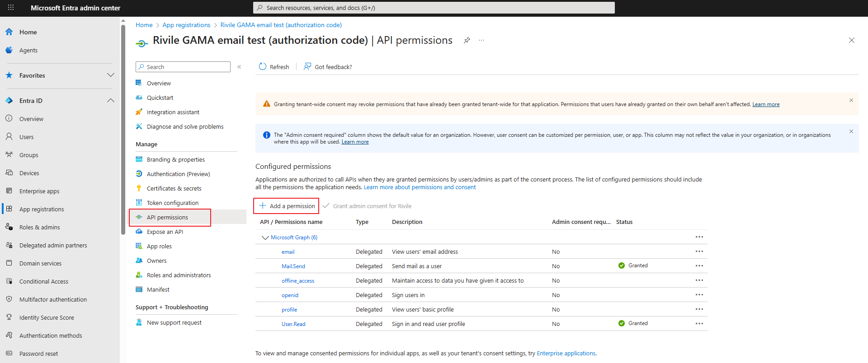This screenshot has width=868, height=363.
Task: Collapse the Microsoft Graph (6) permission group
Action: (265, 237)
